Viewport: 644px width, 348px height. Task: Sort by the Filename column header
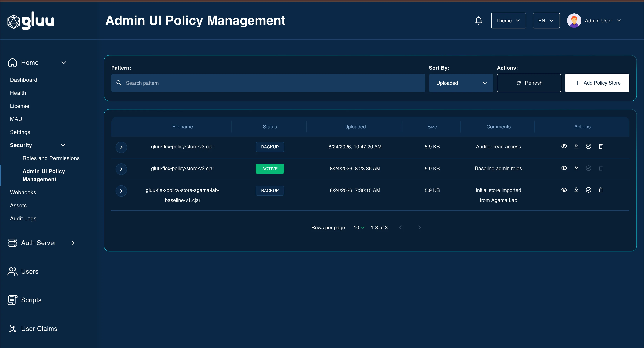[182, 127]
